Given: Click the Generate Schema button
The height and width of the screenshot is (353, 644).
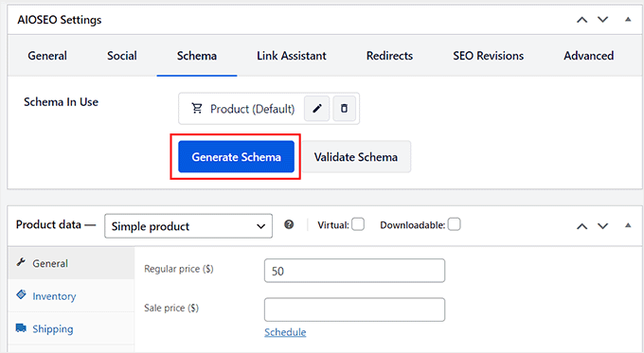Looking at the screenshot, I should point(236,157).
